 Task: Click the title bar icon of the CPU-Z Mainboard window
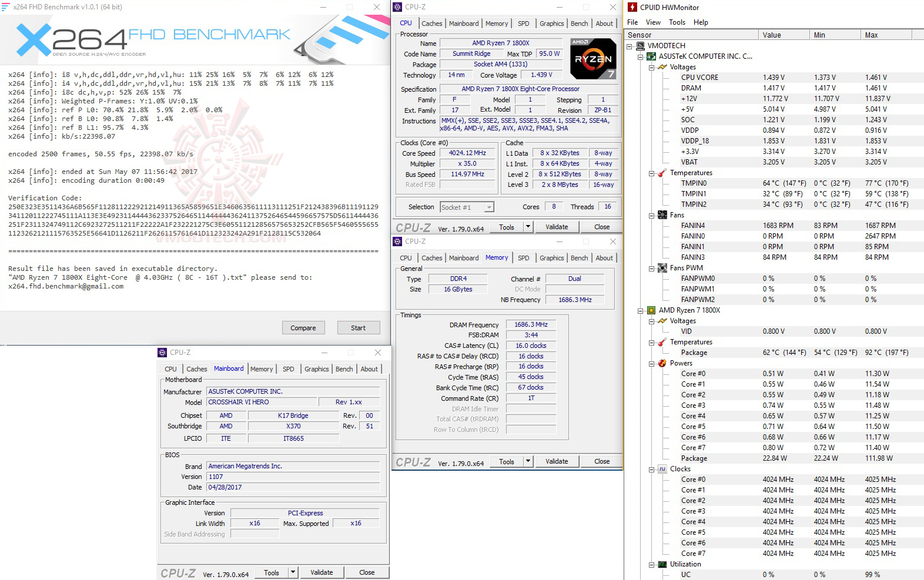(x=162, y=353)
